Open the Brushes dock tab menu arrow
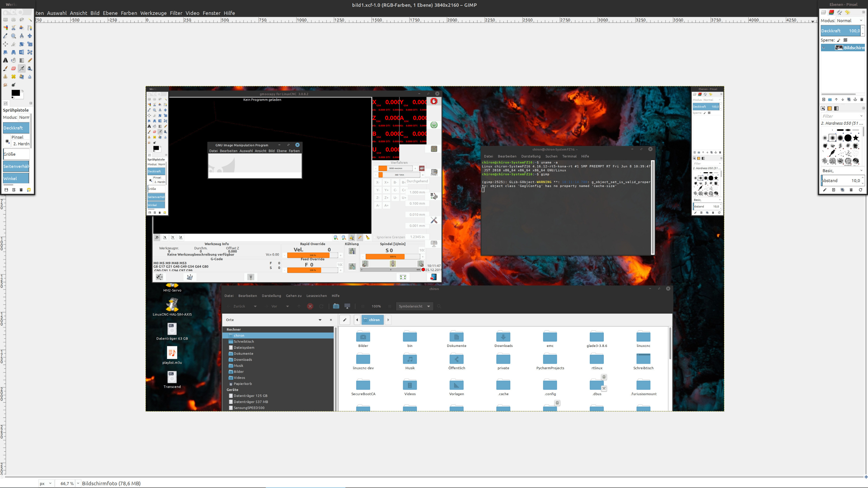 (863, 108)
